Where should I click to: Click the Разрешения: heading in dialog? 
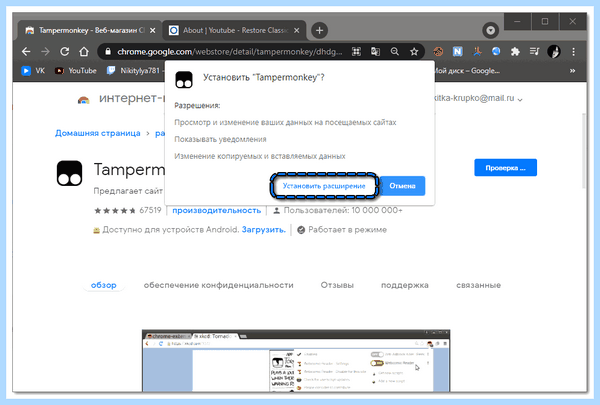pos(197,106)
